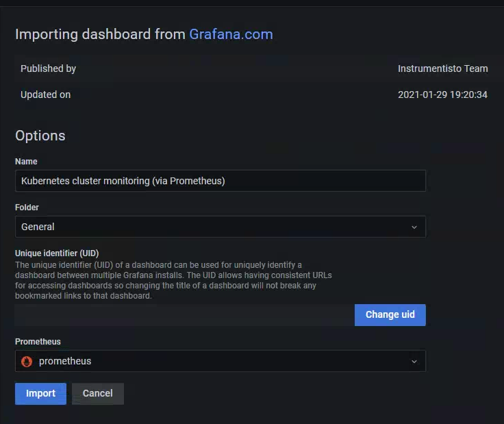Click the dashboard Name input field

(x=220, y=181)
